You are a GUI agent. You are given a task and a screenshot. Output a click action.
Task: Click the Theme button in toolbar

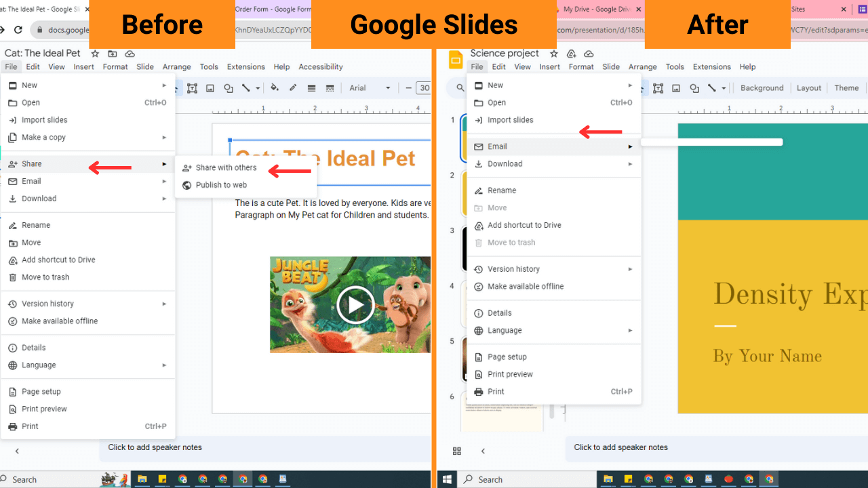[846, 87]
